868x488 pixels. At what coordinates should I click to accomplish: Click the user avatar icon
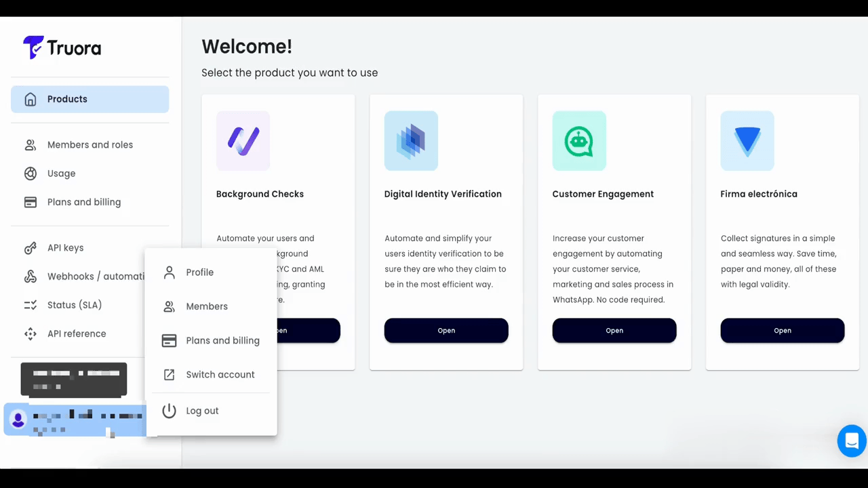click(18, 419)
